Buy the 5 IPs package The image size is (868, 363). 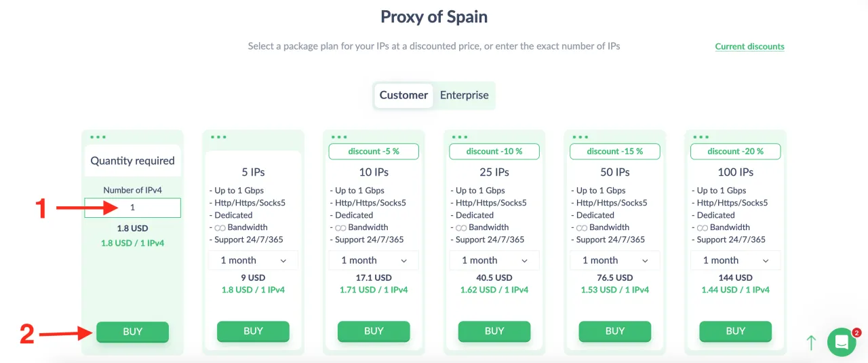click(253, 331)
